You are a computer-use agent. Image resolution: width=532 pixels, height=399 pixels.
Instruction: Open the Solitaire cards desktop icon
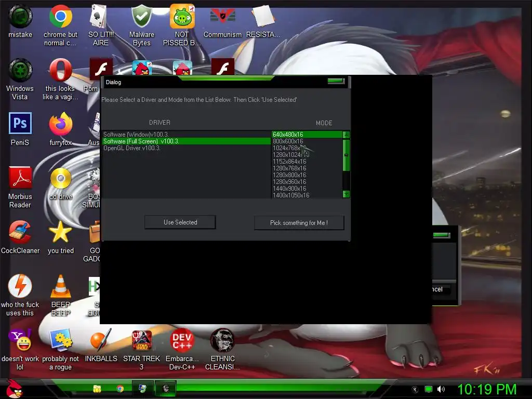(x=99, y=16)
